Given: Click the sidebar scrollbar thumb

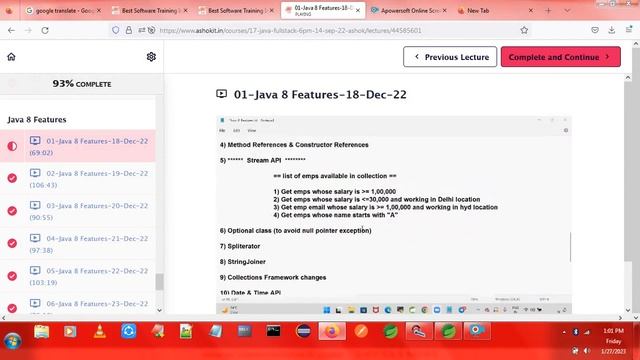Looking at the screenshot, I should 160,281.
